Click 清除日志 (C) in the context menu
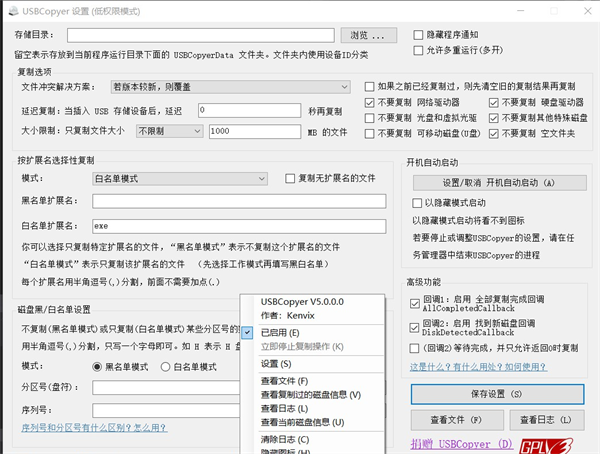600x454 pixels. [285, 439]
